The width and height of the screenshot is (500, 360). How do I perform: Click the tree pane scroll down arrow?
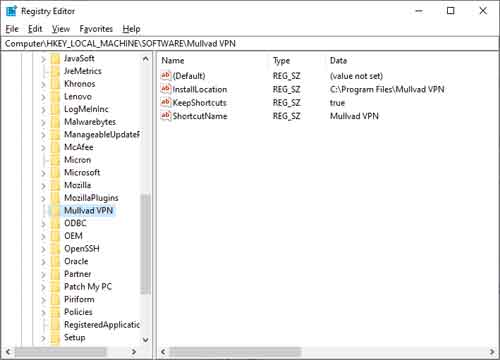tap(146, 340)
